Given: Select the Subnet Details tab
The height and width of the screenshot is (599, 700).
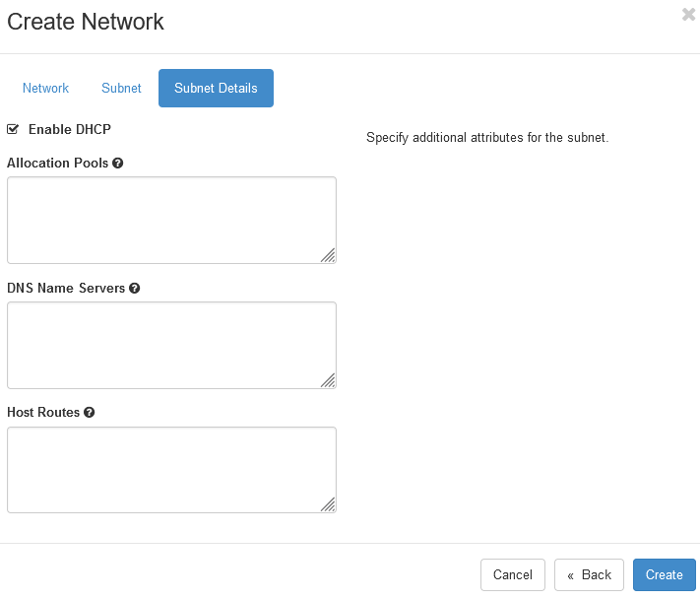Looking at the screenshot, I should tap(216, 88).
